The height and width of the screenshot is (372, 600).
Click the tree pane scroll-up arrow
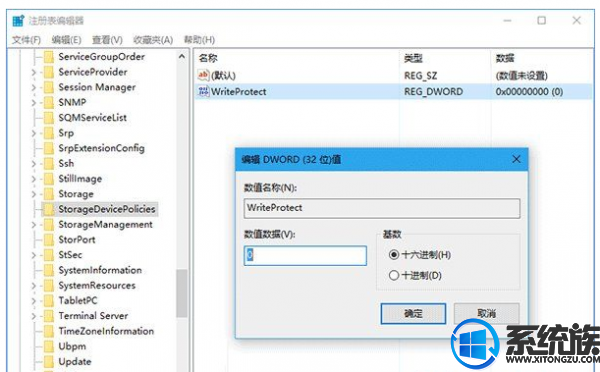tap(181, 57)
